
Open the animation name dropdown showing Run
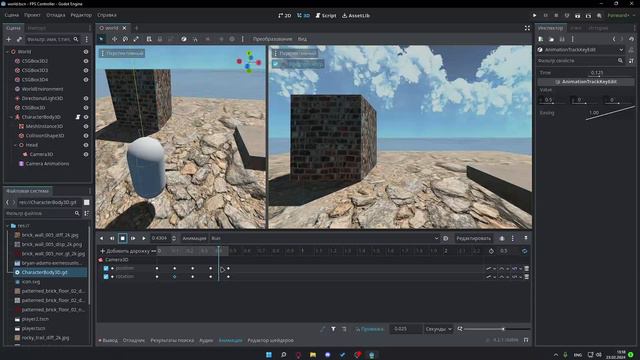coord(324,238)
